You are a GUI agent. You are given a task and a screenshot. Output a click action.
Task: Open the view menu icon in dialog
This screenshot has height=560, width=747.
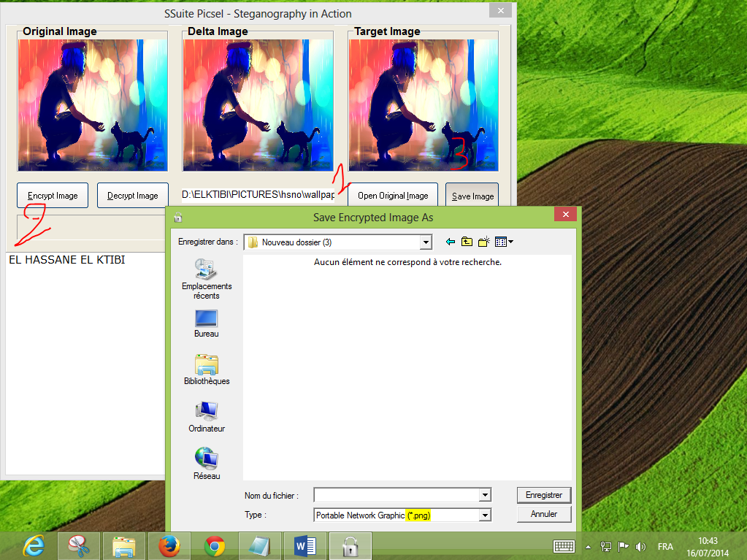click(x=504, y=242)
